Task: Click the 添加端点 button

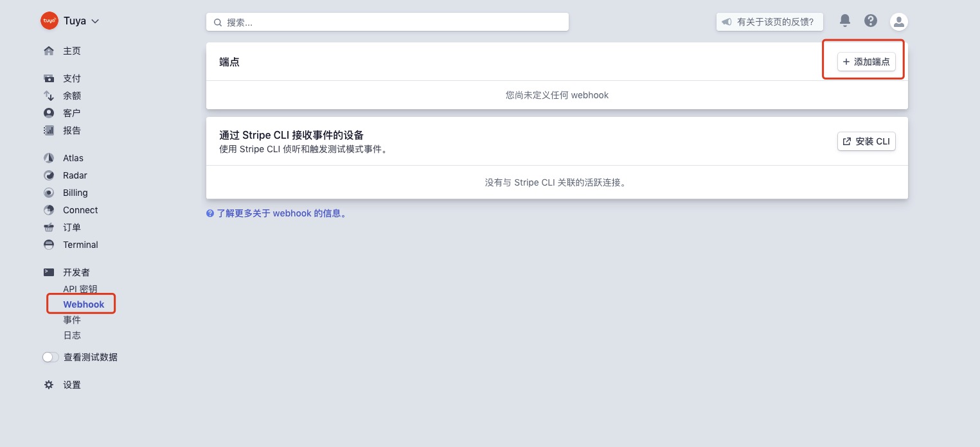Action: pos(866,62)
